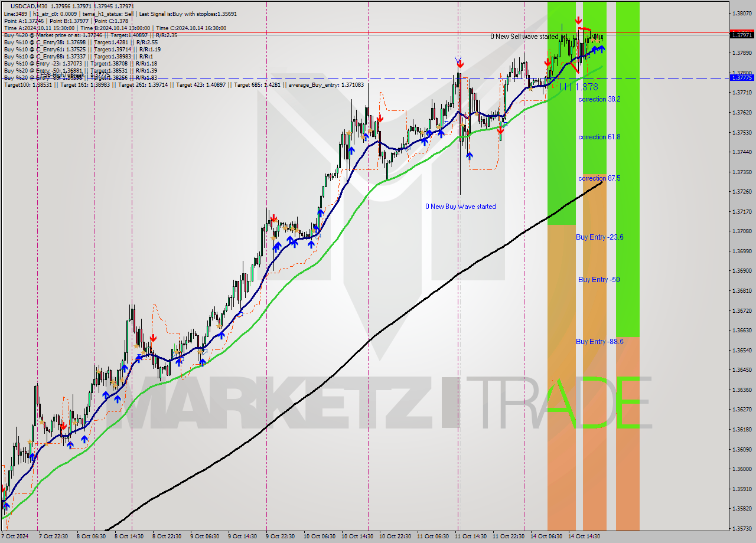Click the red arrow at the 11 Oct 14:30 spike top

point(460,63)
